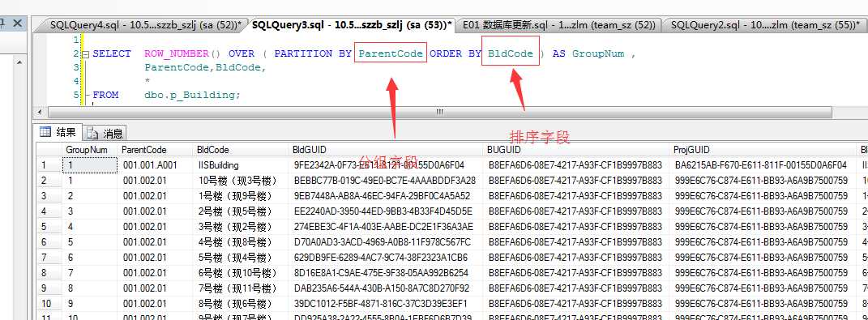Open the E01 数据库更新.sql tab
The image size is (868, 320).
pyautogui.click(x=558, y=24)
